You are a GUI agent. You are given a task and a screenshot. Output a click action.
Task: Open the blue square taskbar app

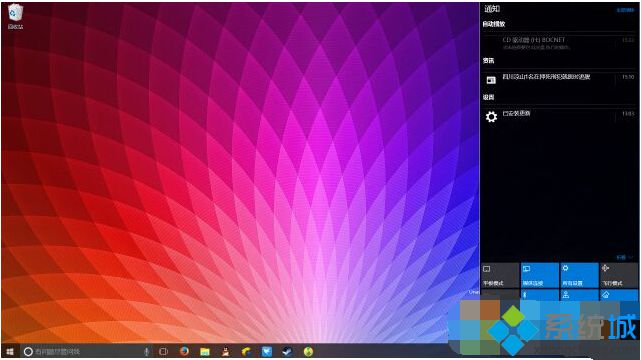(267, 351)
